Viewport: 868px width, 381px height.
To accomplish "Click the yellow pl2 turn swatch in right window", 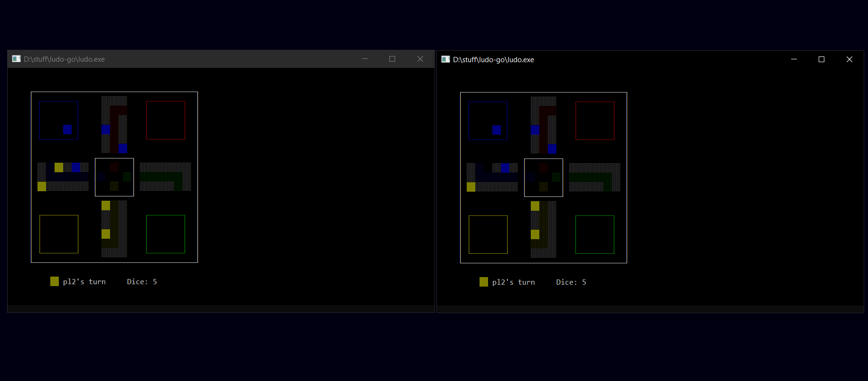I will 484,282.
